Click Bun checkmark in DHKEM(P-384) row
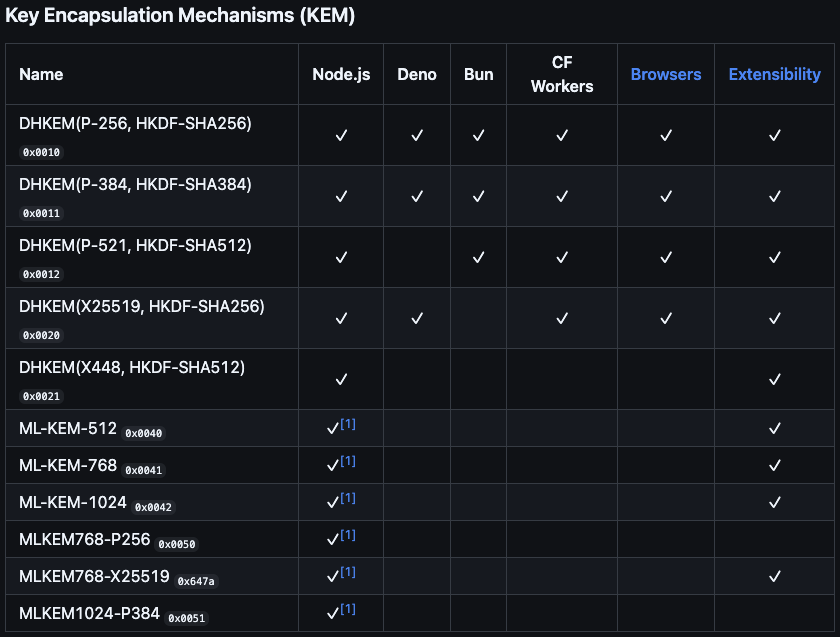The width and height of the screenshot is (840, 637). point(478,197)
